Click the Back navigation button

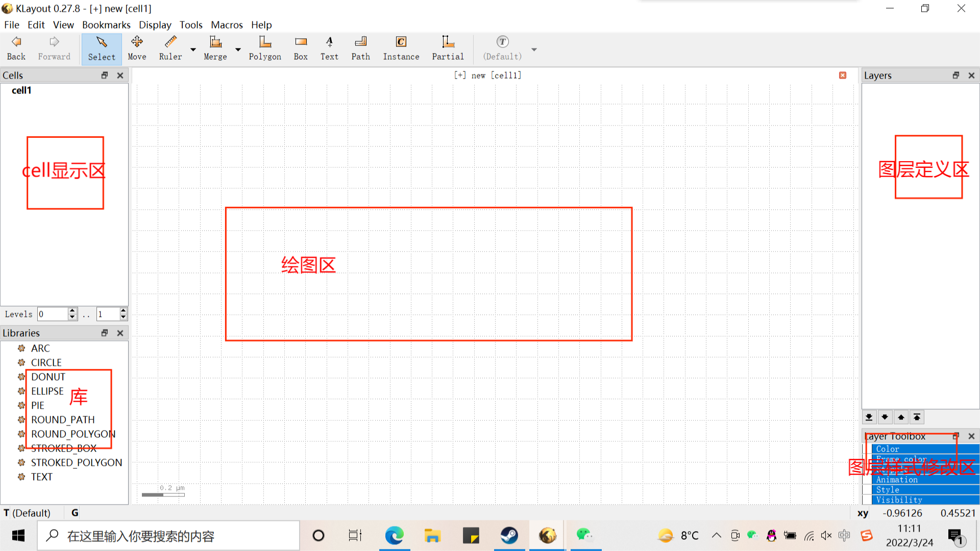(16, 48)
